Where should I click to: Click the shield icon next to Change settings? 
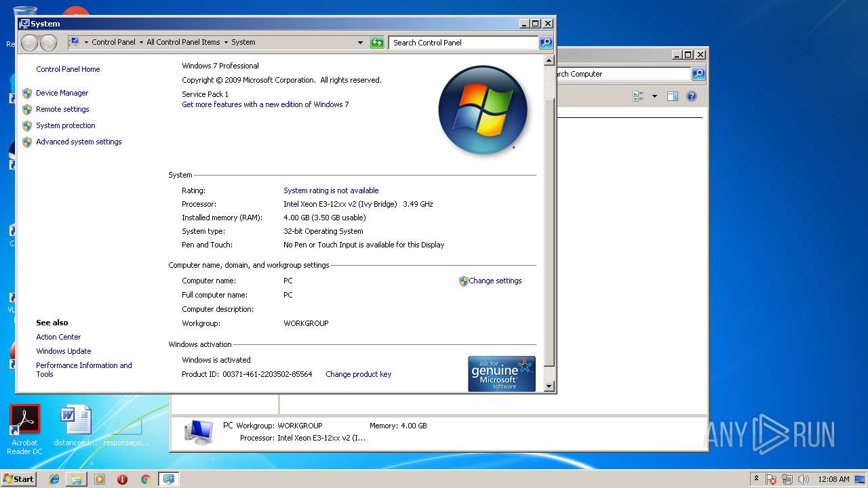click(x=464, y=281)
